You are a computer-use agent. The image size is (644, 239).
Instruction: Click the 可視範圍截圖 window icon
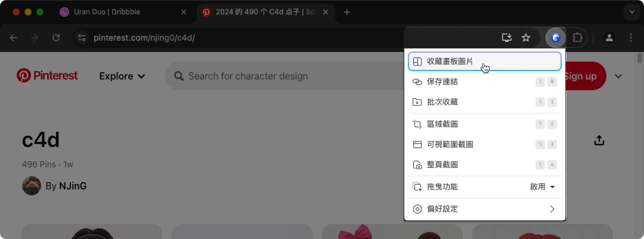pyautogui.click(x=417, y=145)
